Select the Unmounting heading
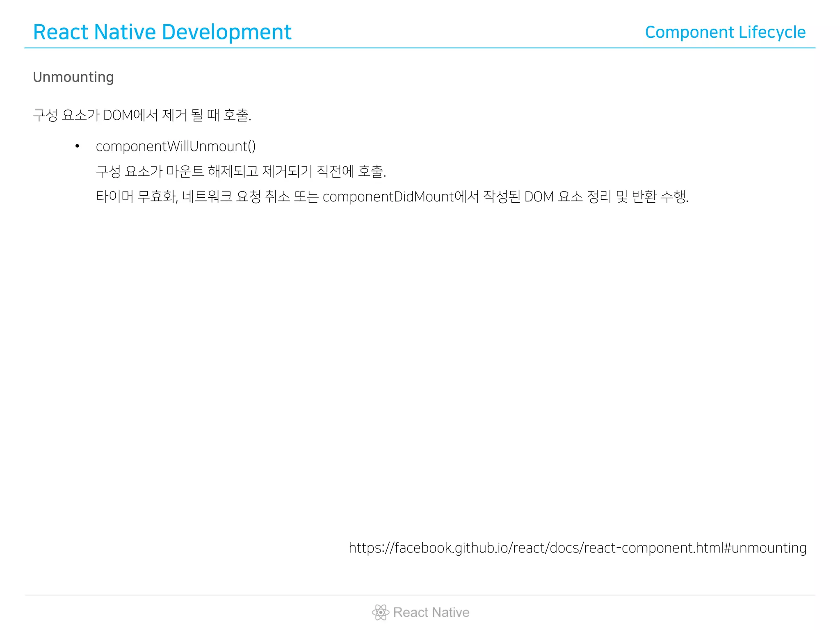 coord(73,77)
